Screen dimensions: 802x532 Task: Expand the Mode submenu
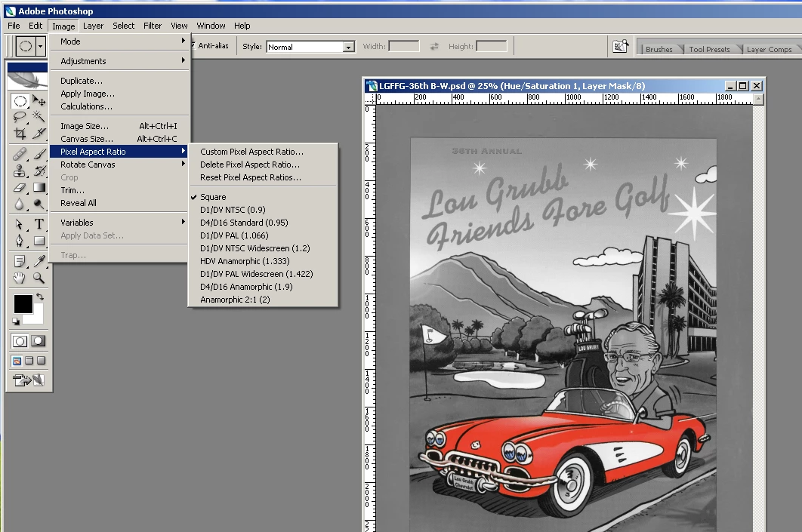(x=120, y=42)
